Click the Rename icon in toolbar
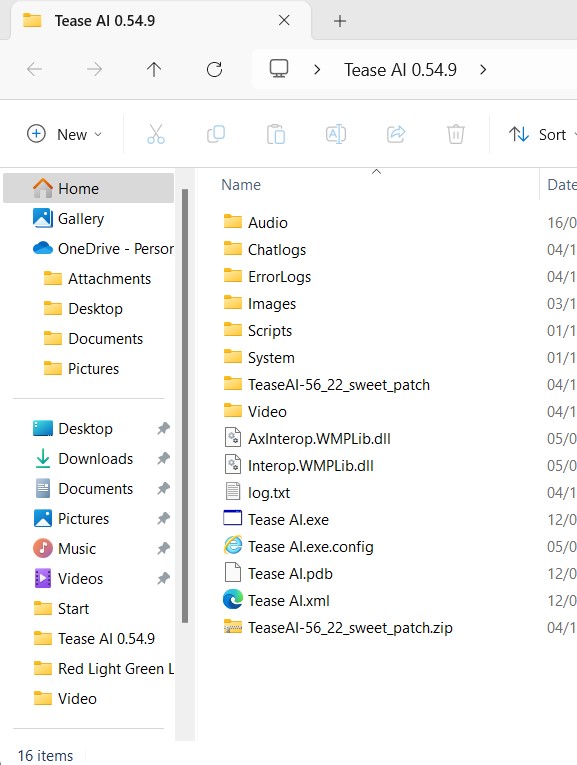577x765 pixels. tap(336, 134)
